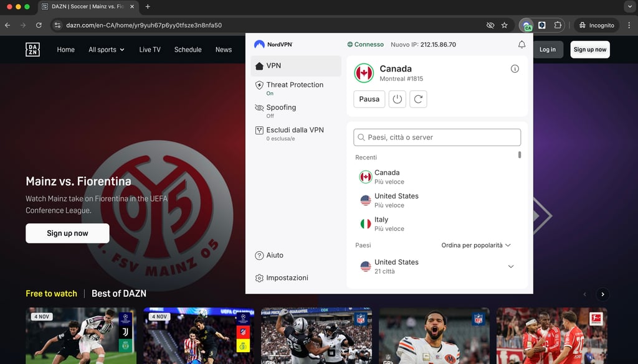Image resolution: width=638 pixels, height=364 pixels.
Task: Click the Mainz vs. Fiorentina headline
Action: (79, 181)
